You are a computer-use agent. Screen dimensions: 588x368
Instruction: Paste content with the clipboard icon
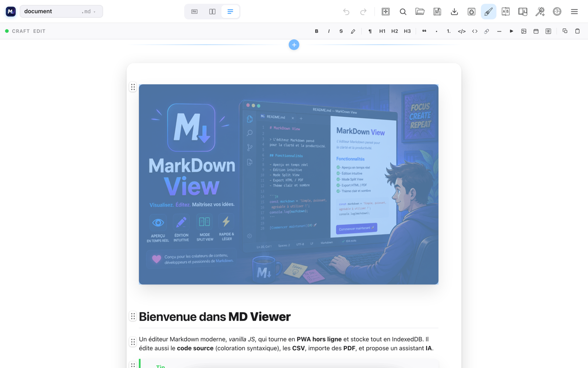point(577,31)
